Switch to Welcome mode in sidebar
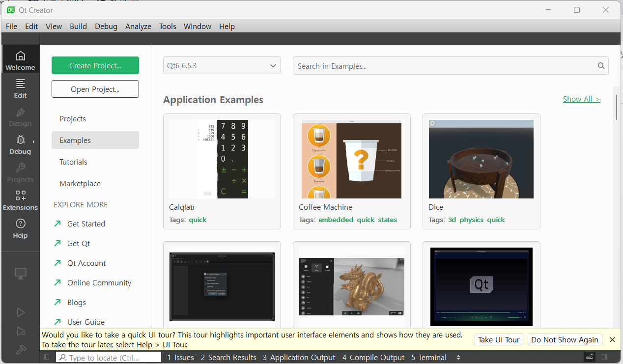The width and height of the screenshot is (623, 364). tap(20, 59)
